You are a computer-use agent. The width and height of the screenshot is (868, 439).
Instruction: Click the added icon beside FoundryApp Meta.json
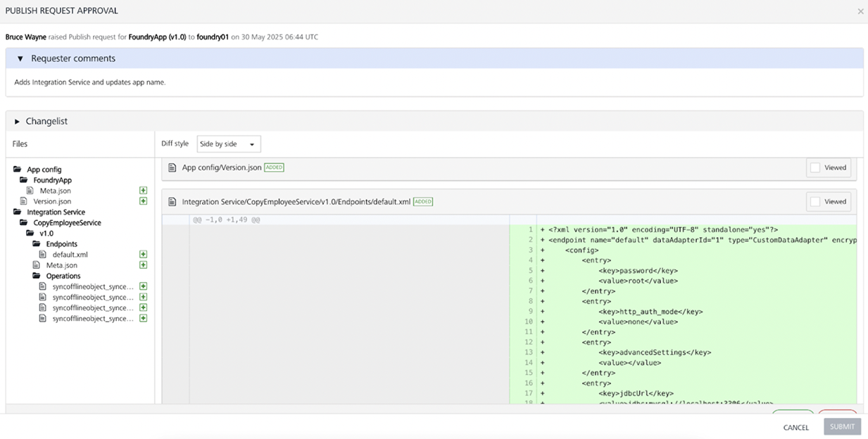coord(143,191)
